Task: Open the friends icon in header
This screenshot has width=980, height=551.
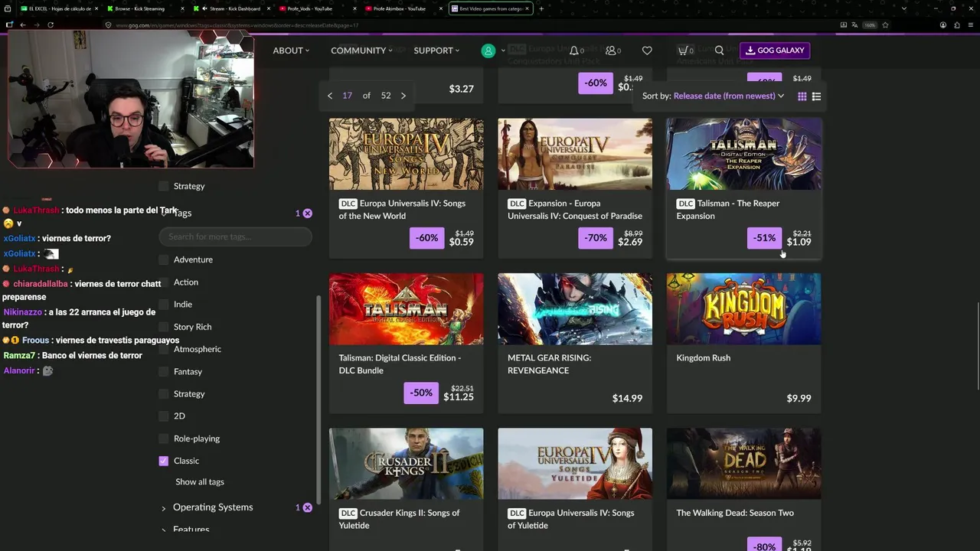Action: click(x=611, y=51)
